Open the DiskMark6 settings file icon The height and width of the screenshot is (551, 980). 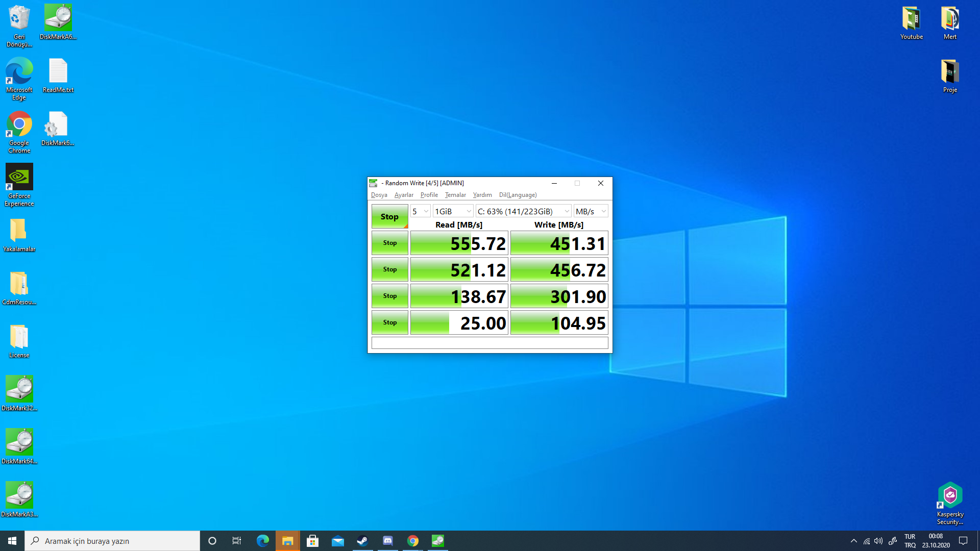pyautogui.click(x=58, y=129)
